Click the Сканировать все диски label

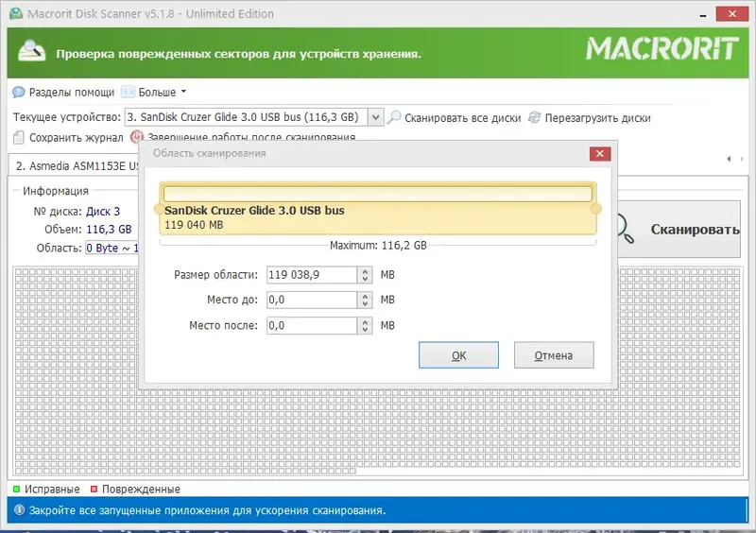coord(463,118)
